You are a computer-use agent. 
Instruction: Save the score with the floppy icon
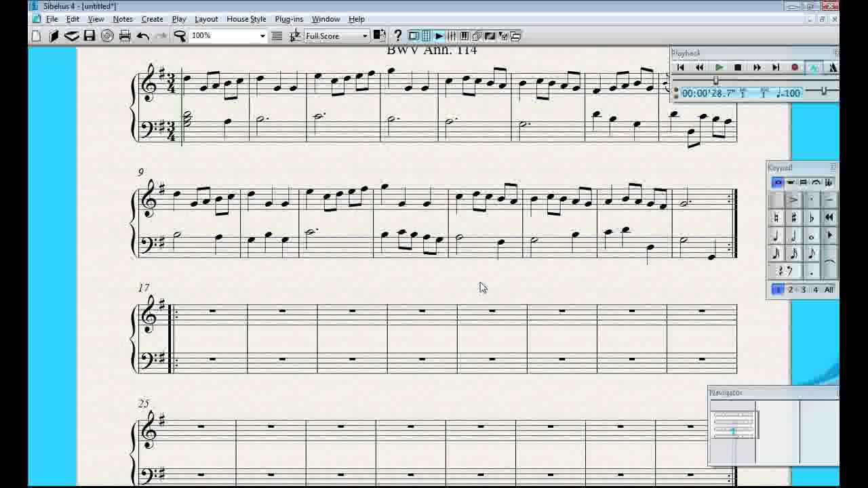tap(90, 36)
